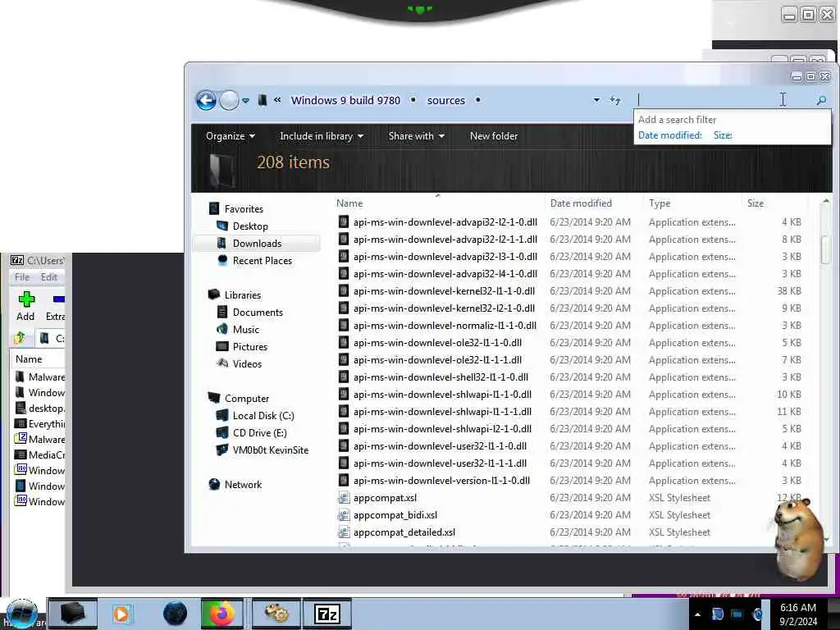Click the Windows 9 build 9780 breadcrumb
The height and width of the screenshot is (630, 840).
pos(345,100)
